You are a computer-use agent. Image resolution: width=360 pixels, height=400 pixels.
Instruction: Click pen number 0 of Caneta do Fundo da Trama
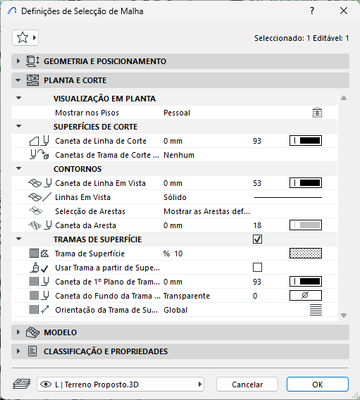(255, 296)
